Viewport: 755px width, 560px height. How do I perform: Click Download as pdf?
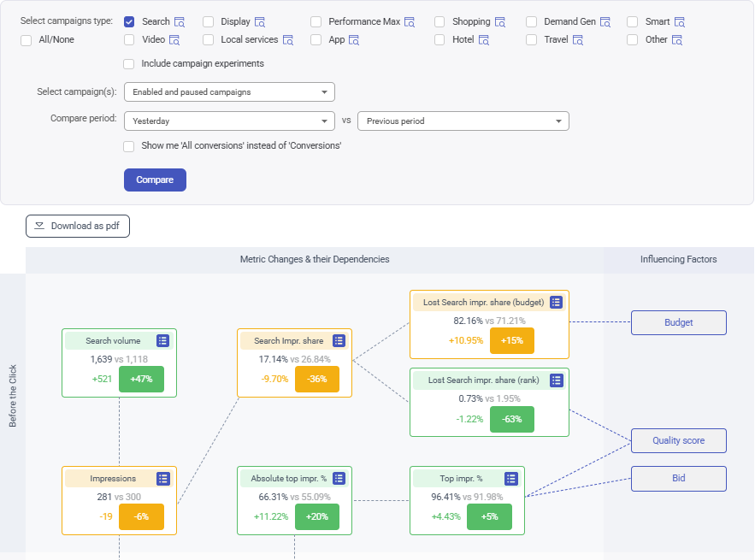tap(78, 226)
